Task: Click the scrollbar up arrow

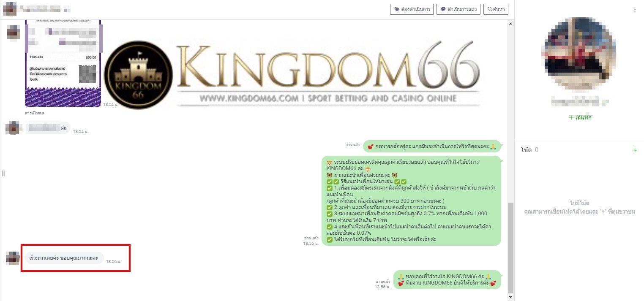Action: coord(510,23)
